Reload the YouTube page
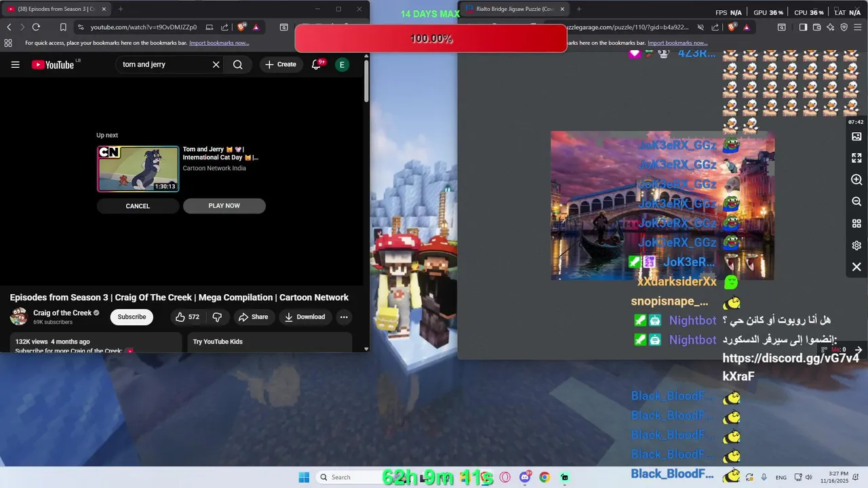868x488 pixels. (36, 27)
